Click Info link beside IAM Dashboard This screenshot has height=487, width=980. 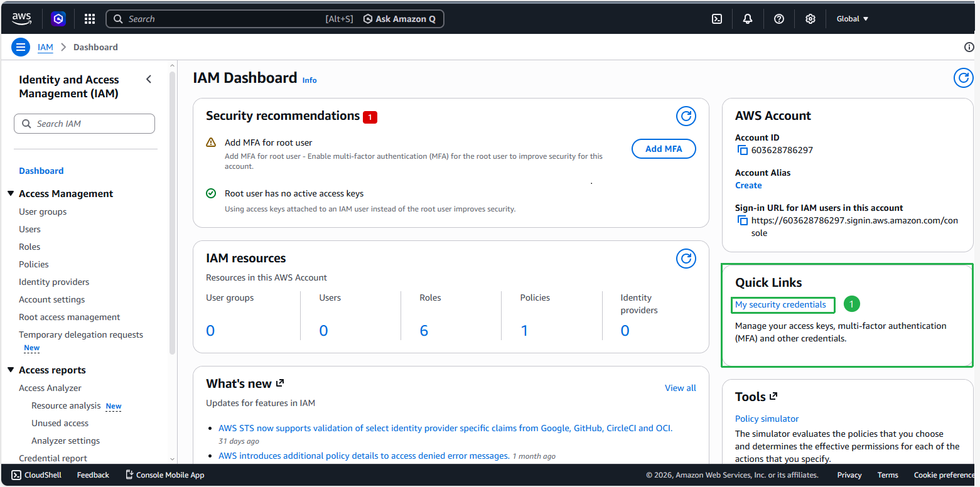(310, 80)
